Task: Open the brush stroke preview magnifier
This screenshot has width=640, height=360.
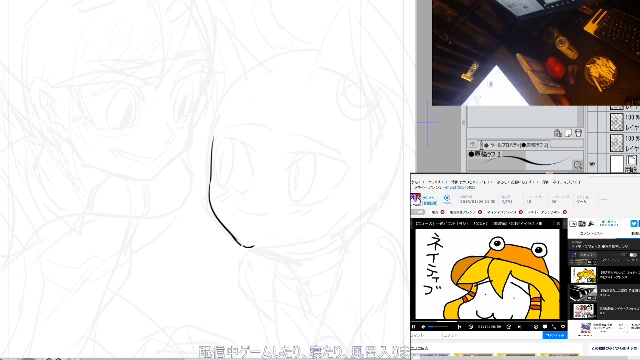Action: 578,164
